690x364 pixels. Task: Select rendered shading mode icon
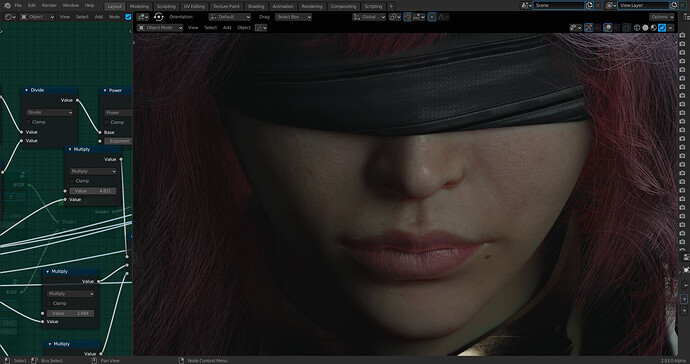click(x=662, y=27)
